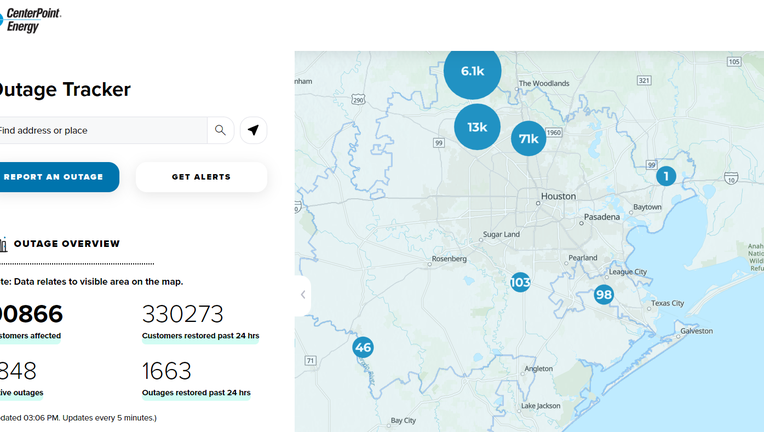Click the Outage Overview heading
Screen dimensions: 764x432
click(x=67, y=244)
